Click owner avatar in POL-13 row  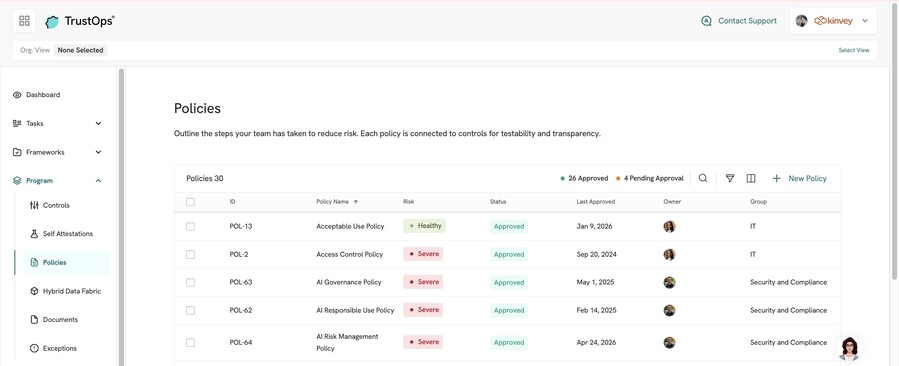click(x=669, y=226)
